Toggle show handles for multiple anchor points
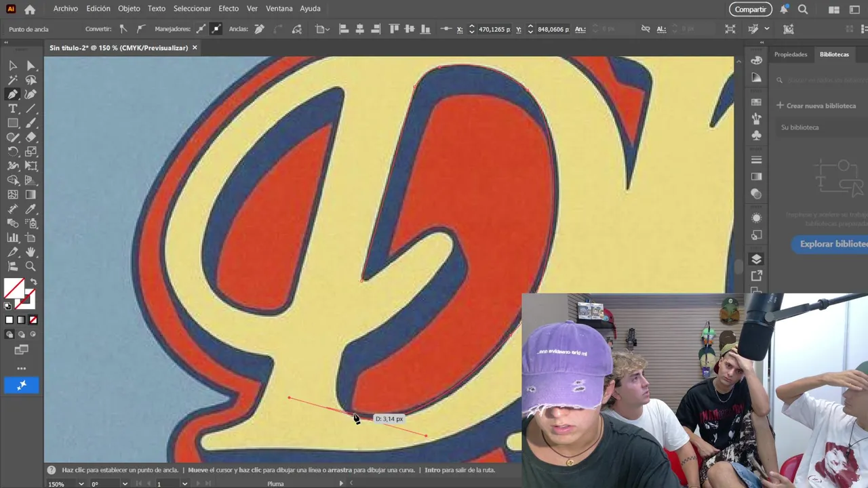 pyautogui.click(x=201, y=29)
